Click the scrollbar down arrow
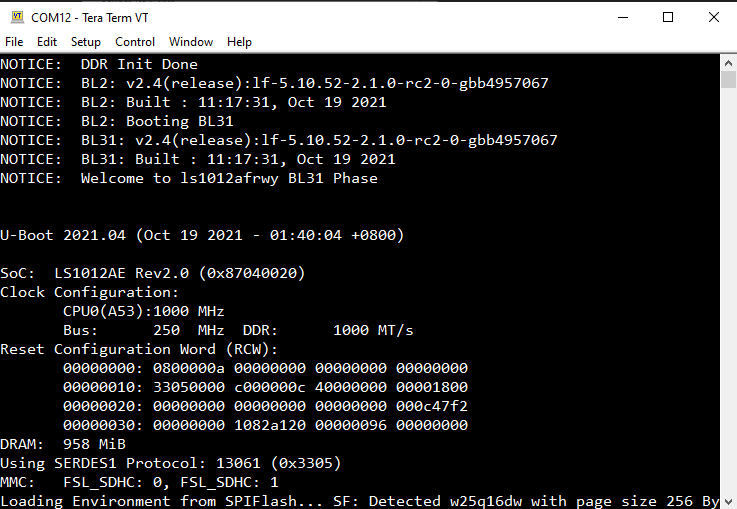737x509 pixels. tap(728, 500)
